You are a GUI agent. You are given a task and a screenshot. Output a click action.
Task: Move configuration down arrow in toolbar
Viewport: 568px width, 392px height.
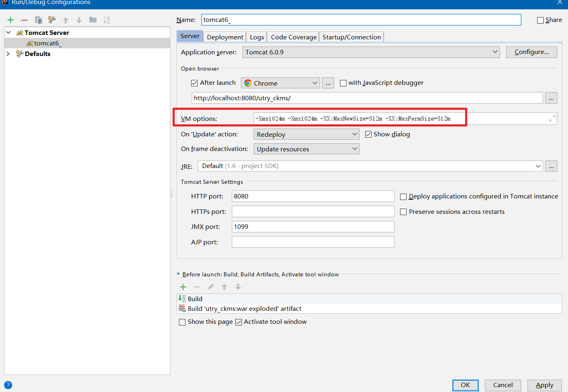pos(79,20)
